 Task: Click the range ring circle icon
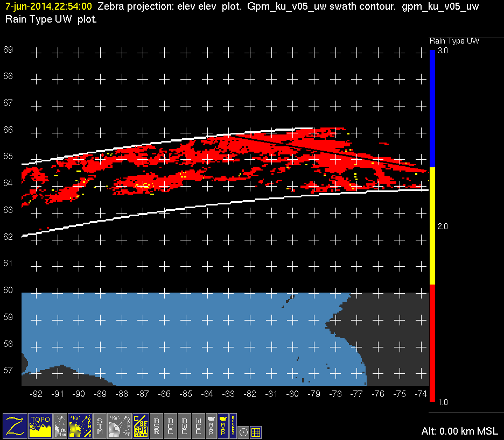click(x=243, y=432)
